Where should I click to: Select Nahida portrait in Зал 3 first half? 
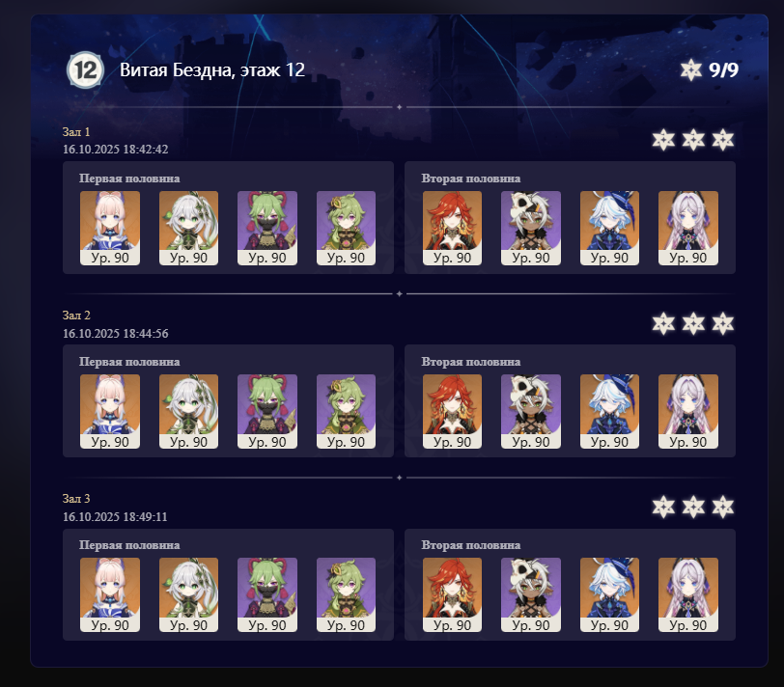[x=188, y=594]
